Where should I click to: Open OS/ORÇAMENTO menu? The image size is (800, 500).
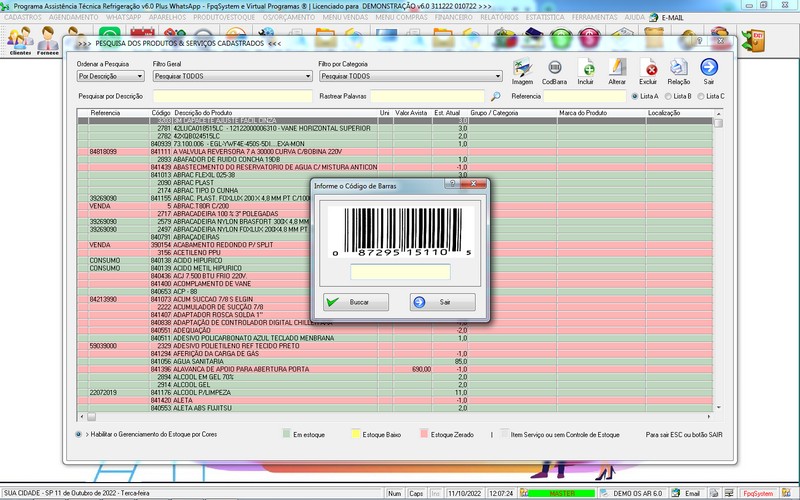coord(289,17)
